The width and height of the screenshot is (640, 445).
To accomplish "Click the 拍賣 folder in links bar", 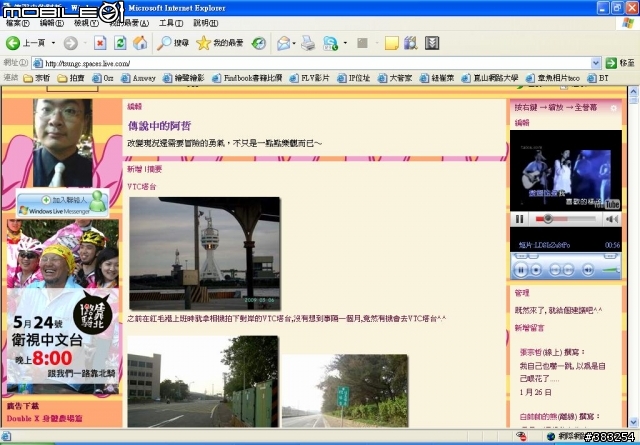I will point(71,78).
